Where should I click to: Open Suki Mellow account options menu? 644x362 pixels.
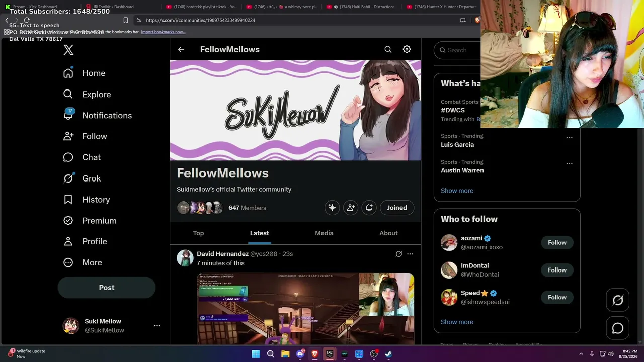coord(157,326)
